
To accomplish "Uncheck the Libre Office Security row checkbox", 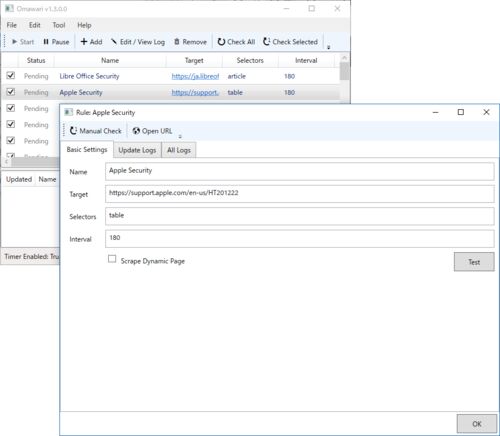I will (x=11, y=75).
